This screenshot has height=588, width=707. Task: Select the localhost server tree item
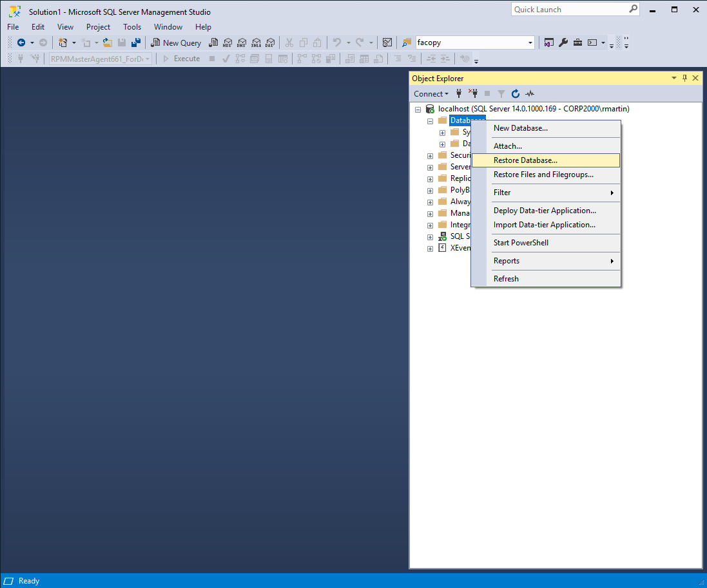pos(534,109)
